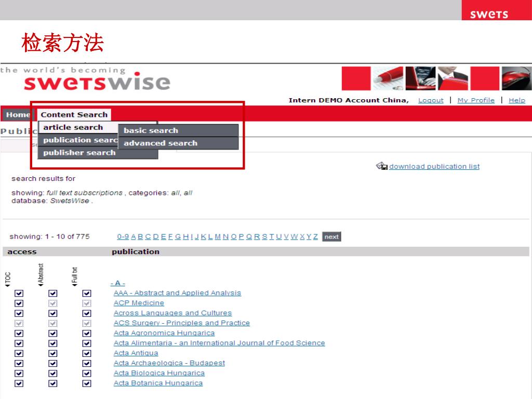Open ACS Surgery - Principles and Practice

(x=182, y=323)
